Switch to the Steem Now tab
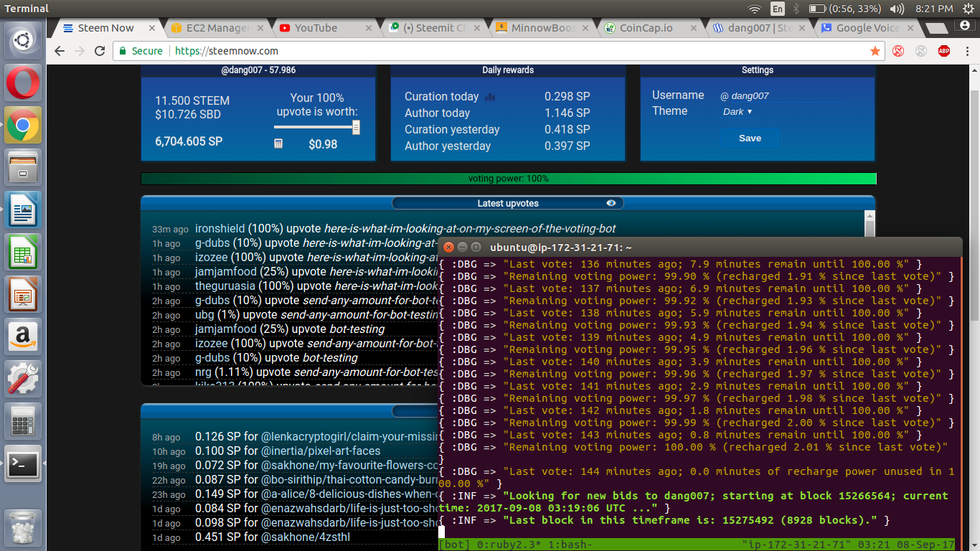Viewport: 980px width, 551px height. [105, 28]
